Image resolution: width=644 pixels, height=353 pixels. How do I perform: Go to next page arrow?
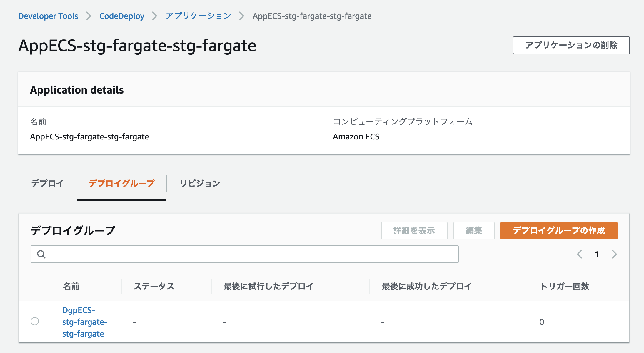[x=614, y=254]
